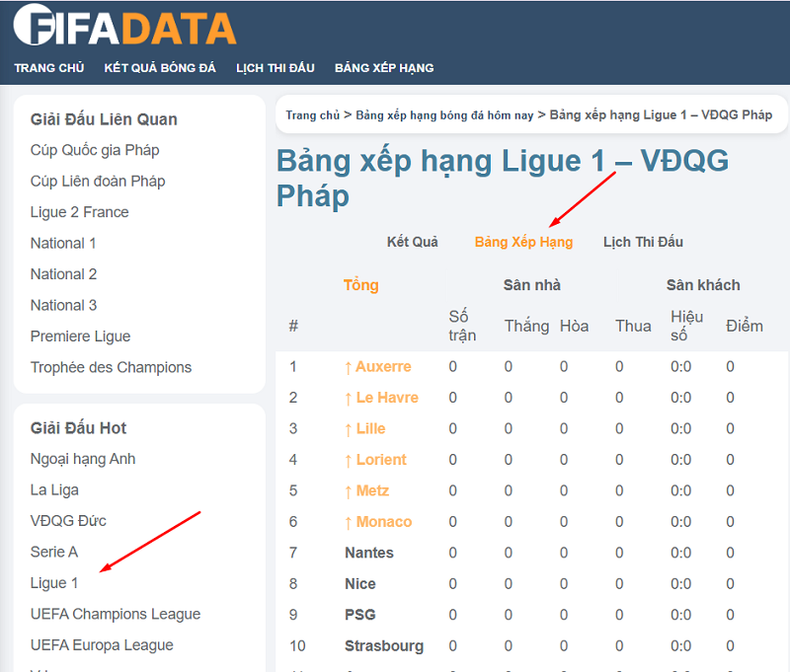The width and height of the screenshot is (790, 672).
Task: Click the FIFADATA logo
Action: (125, 27)
